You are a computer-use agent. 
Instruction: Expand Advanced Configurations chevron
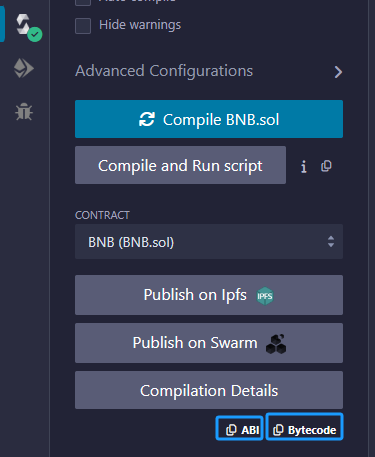pos(338,72)
